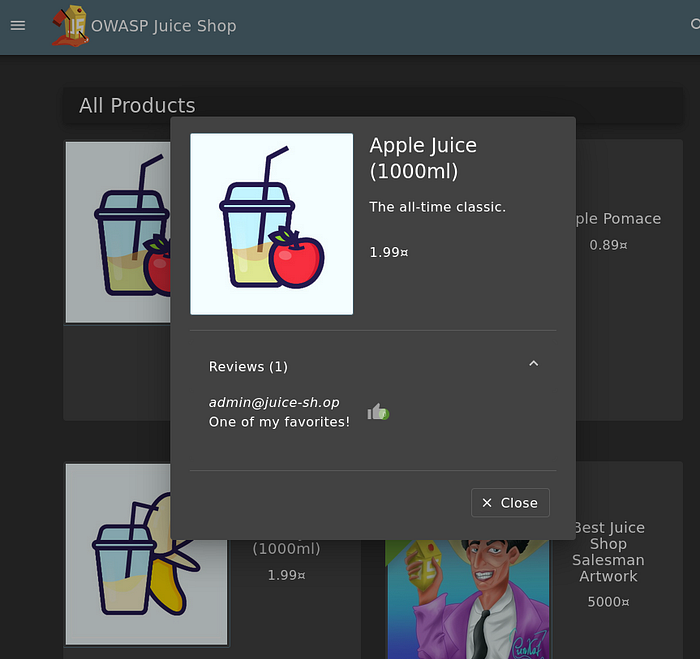Like the admin review with thumbs-up
The height and width of the screenshot is (659, 700).
click(378, 412)
